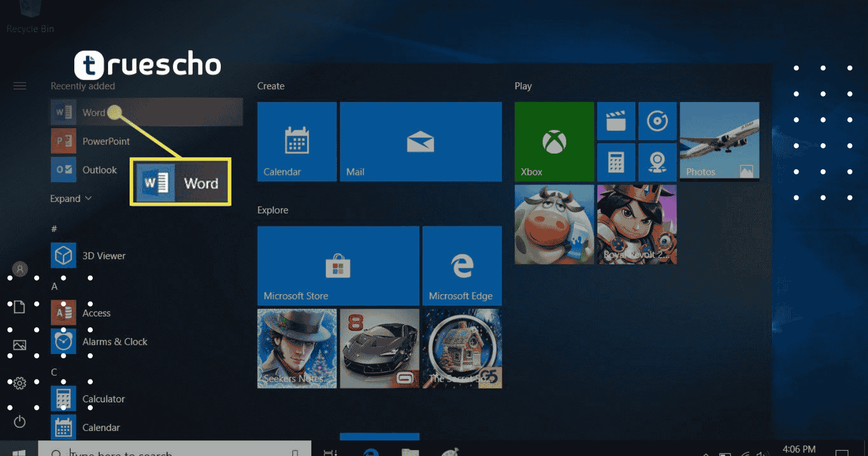Viewport: 868px width, 456px height.
Task: Open Alarms & Clock app
Action: click(x=114, y=342)
